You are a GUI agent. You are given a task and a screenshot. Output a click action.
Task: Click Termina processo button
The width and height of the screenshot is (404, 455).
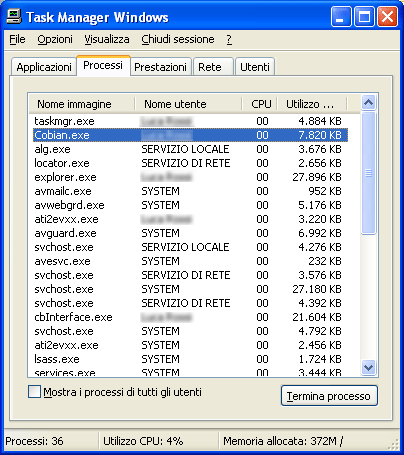[x=329, y=396]
